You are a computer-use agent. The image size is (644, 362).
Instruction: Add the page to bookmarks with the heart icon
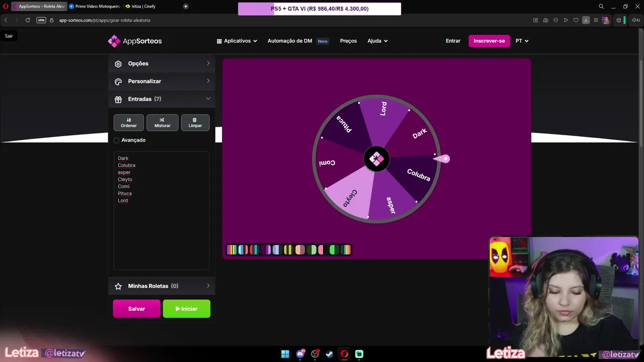click(x=576, y=20)
